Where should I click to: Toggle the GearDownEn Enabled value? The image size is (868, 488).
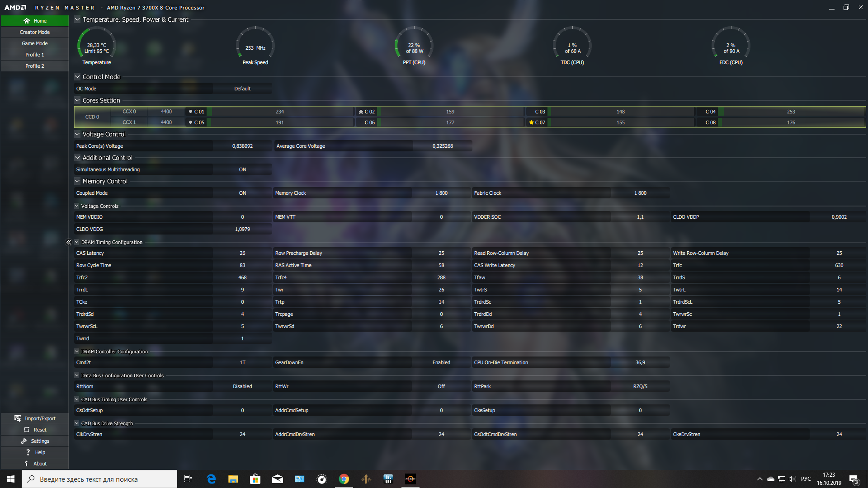441,362
